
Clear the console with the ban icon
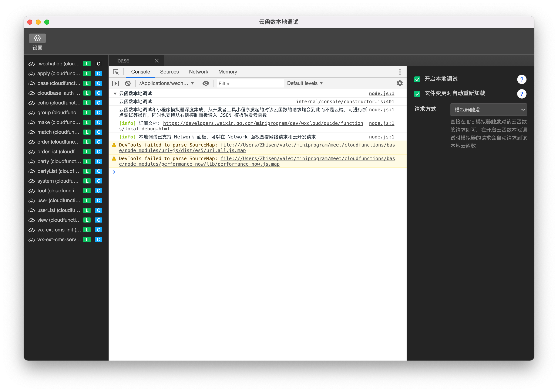point(128,83)
